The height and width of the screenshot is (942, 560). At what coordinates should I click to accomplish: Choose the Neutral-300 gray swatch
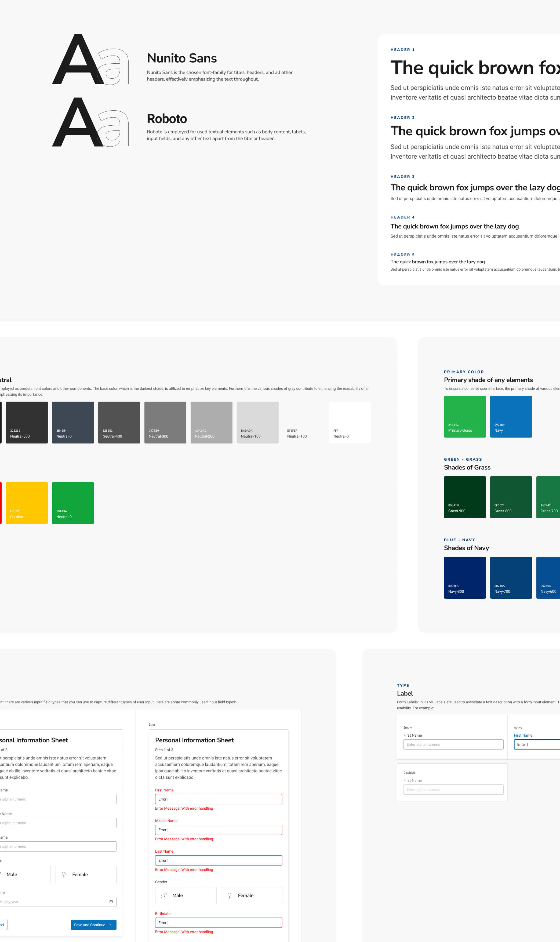pos(165,422)
